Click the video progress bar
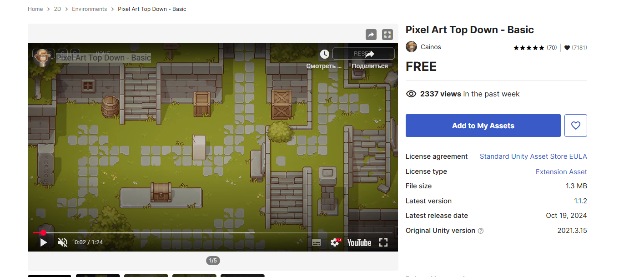This screenshot has height=277, width=644. tap(213, 232)
